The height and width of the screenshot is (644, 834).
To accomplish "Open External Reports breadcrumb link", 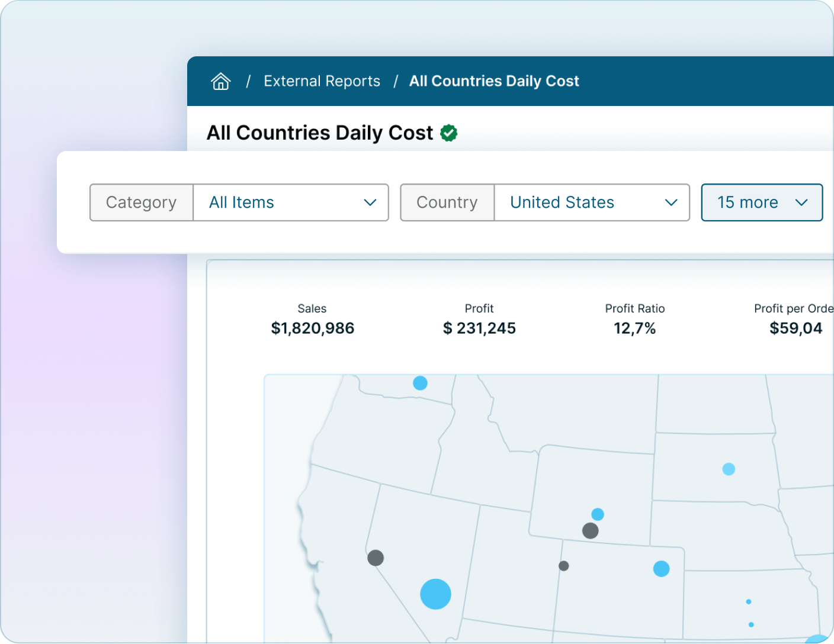I will point(322,81).
